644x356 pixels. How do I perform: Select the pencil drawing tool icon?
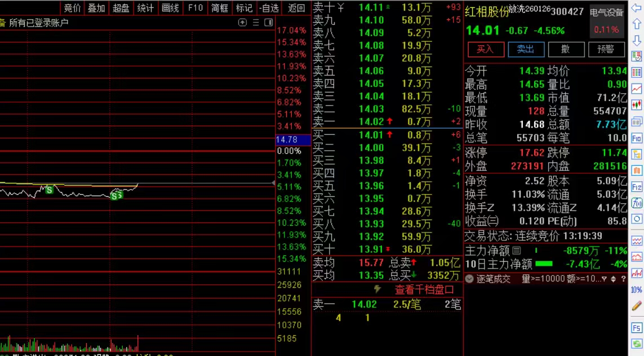tap(637, 305)
